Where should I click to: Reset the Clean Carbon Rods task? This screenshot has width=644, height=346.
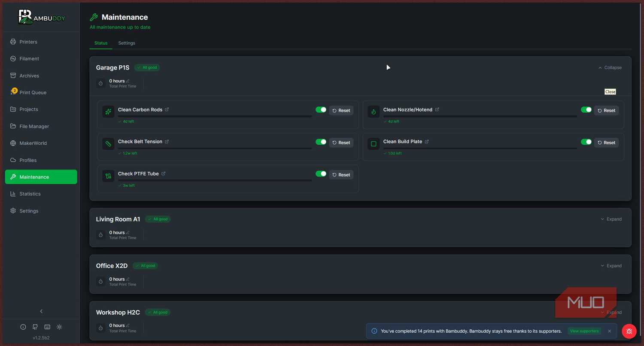(341, 111)
